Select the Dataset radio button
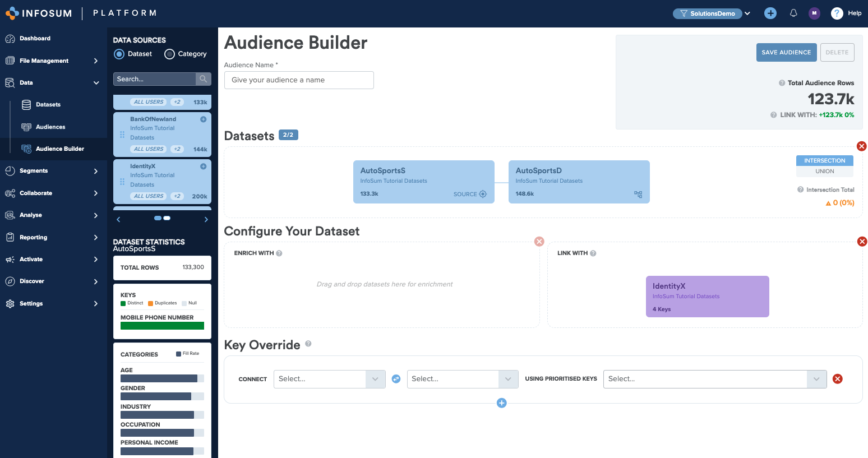The height and width of the screenshot is (458, 868). (118, 54)
